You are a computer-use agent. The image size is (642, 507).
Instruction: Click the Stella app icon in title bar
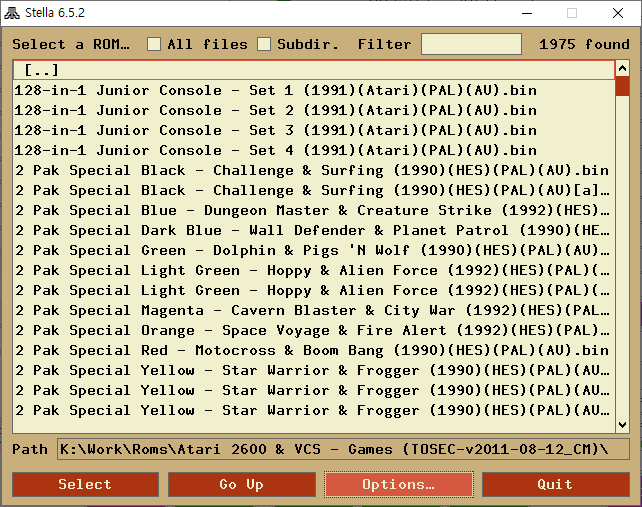pyautogui.click(x=11, y=13)
